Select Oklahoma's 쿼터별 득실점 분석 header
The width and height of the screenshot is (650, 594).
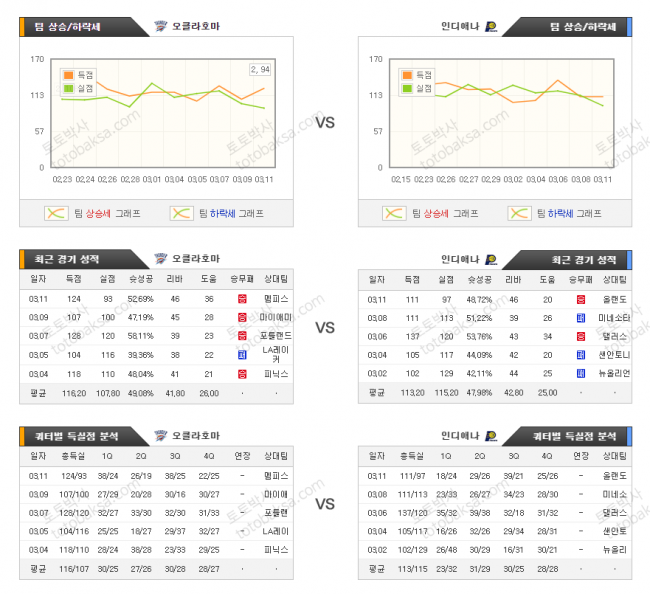click(x=70, y=434)
